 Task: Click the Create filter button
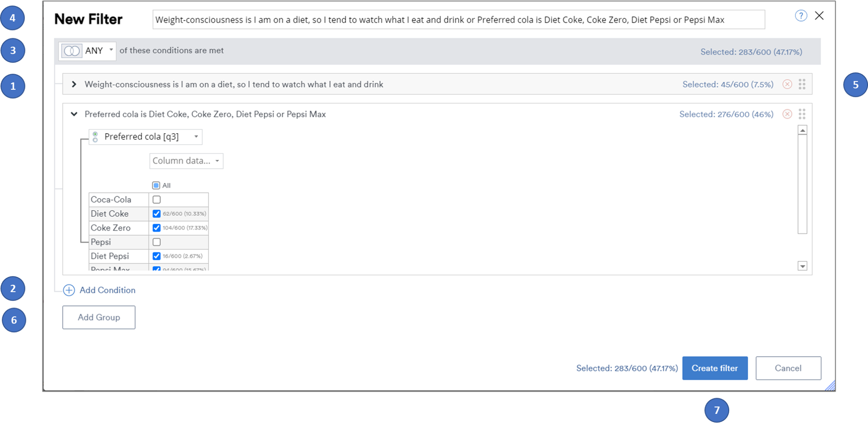pyautogui.click(x=714, y=368)
